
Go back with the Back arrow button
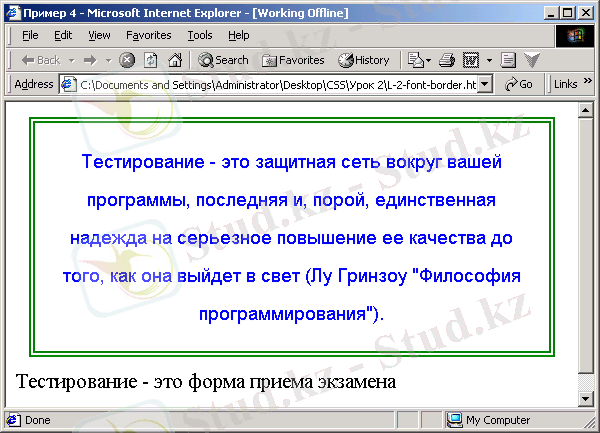(x=41, y=60)
